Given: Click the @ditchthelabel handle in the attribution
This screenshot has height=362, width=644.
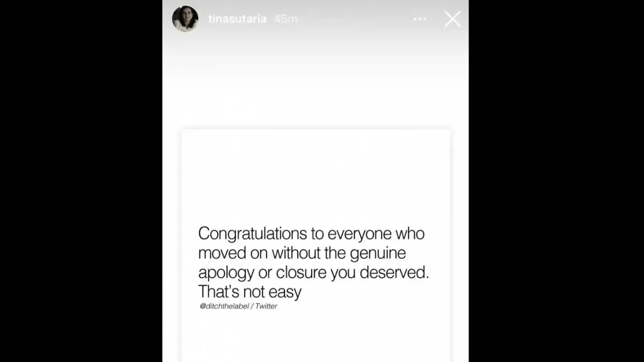Looking at the screenshot, I should (224, 306).
